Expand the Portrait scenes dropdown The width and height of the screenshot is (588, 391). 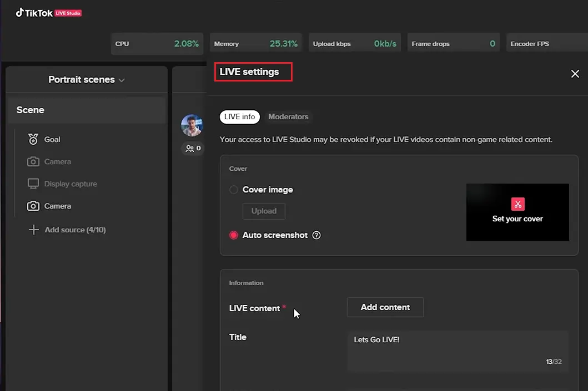pyautogui.click(x=87, y=80)
